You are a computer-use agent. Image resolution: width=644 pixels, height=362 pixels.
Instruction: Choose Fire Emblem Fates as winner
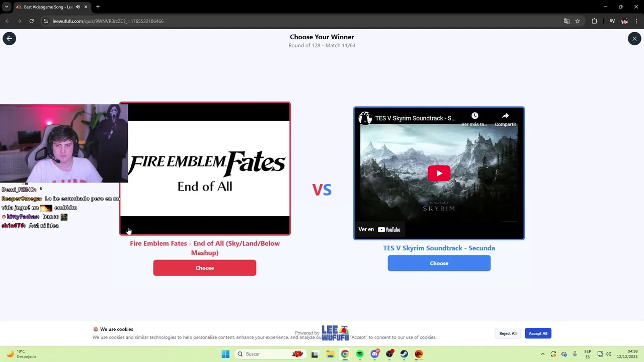click(205, 268)
